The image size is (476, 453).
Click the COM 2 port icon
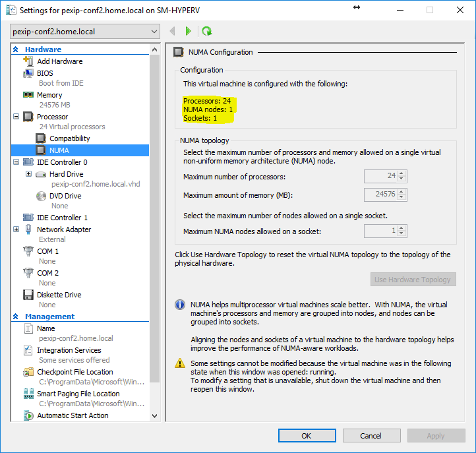28,273
